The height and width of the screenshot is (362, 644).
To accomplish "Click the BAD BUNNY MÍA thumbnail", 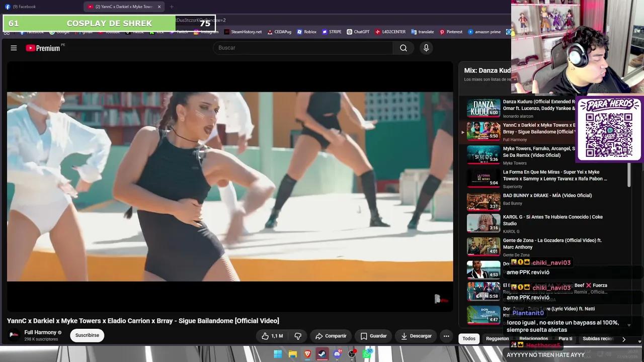I will [x=484, y=202].
